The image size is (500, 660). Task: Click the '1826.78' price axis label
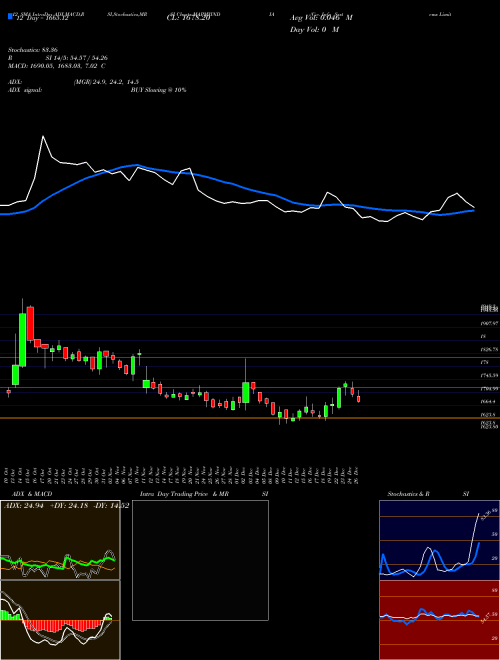tap(489, 349)
